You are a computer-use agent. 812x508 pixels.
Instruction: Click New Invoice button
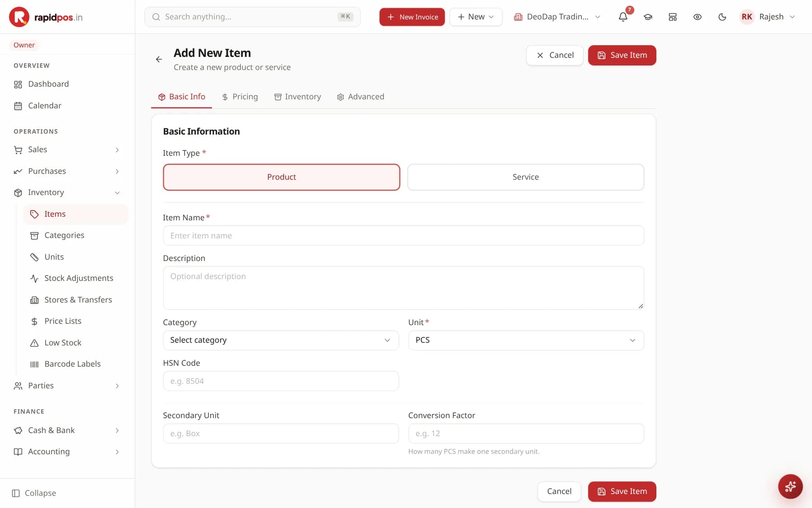point(412,17)
